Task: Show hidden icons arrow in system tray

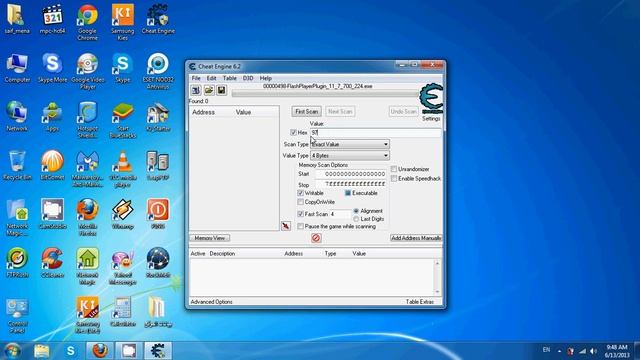Action: [x=559, y=351]
